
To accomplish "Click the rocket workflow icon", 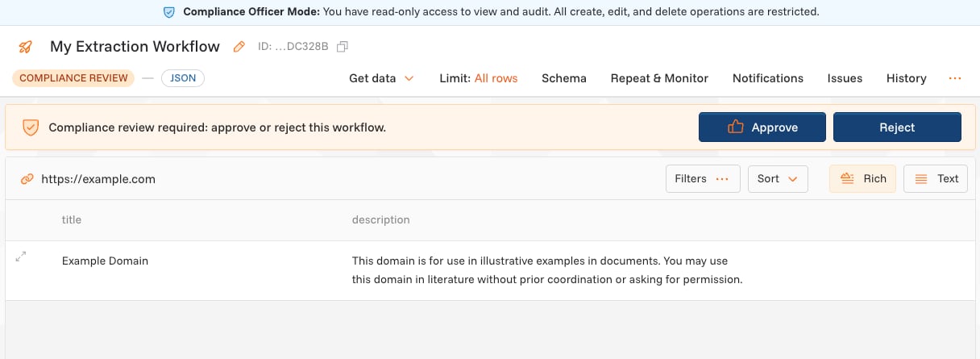I will tap(26, 47).
